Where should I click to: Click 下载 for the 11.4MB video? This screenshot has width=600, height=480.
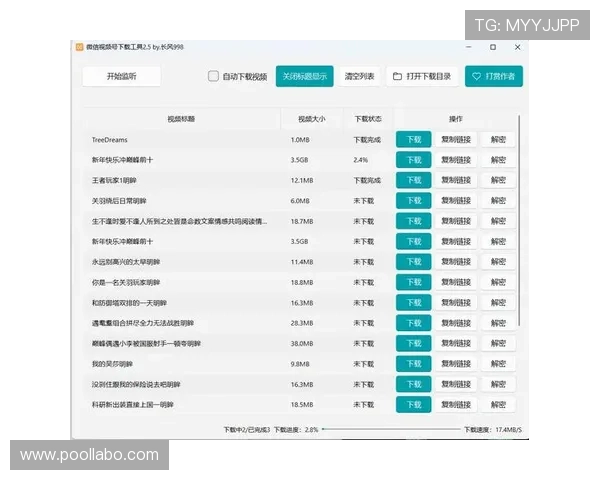click(x=414, y=262)
